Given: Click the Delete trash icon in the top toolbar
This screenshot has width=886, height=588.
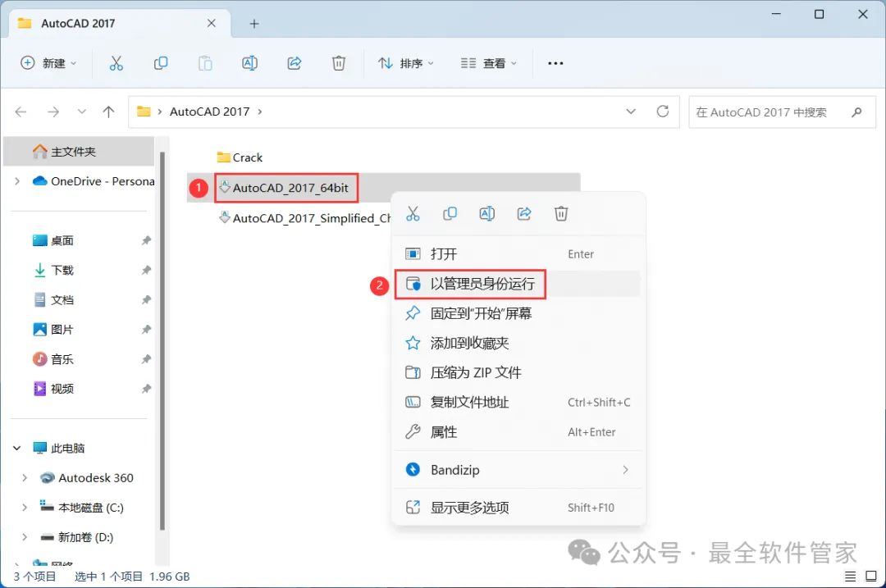Looking at the screenshot, I should point(339,63).
